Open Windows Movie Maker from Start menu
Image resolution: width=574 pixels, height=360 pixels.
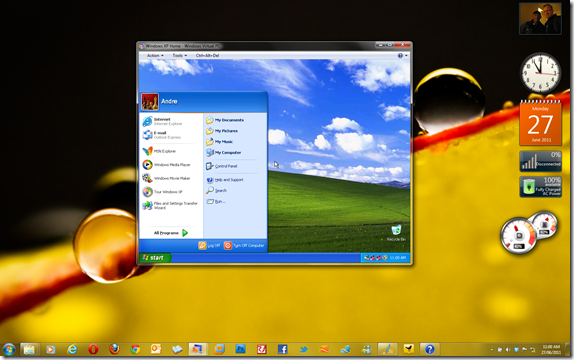pyautogui.click(x=167, y=178)
